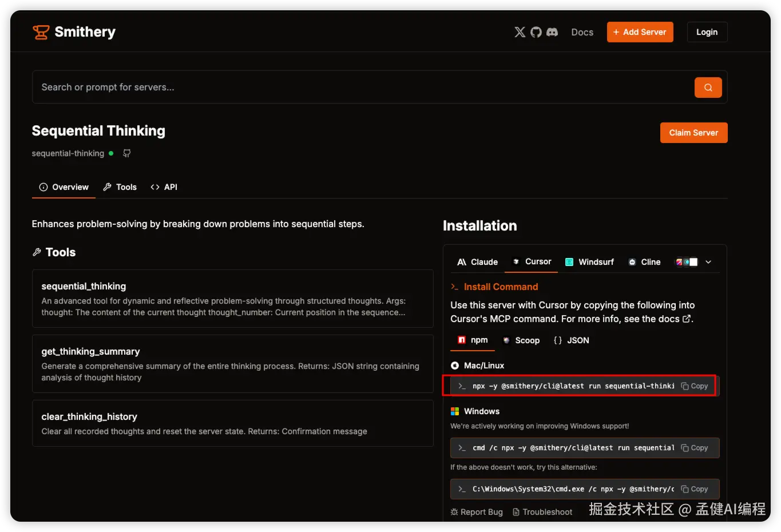
Task: Open the clear_thinking_history tool card
Action: [x=233, y=423]
